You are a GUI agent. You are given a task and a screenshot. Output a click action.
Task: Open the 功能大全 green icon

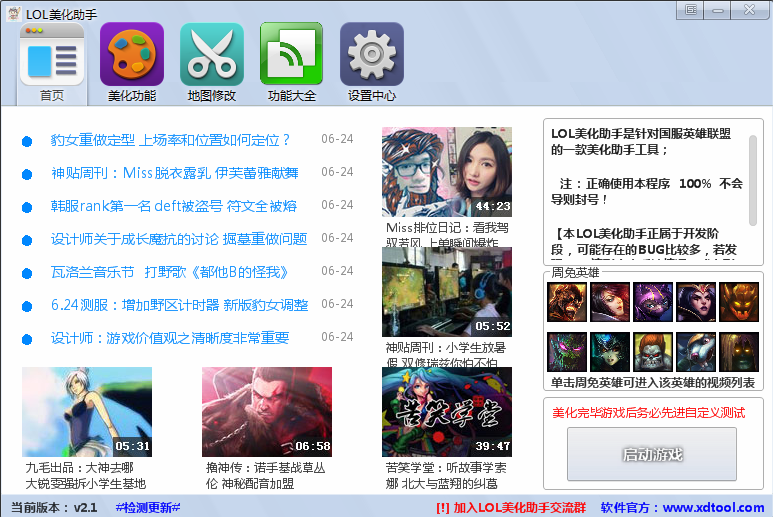click(x=291, y=54)
